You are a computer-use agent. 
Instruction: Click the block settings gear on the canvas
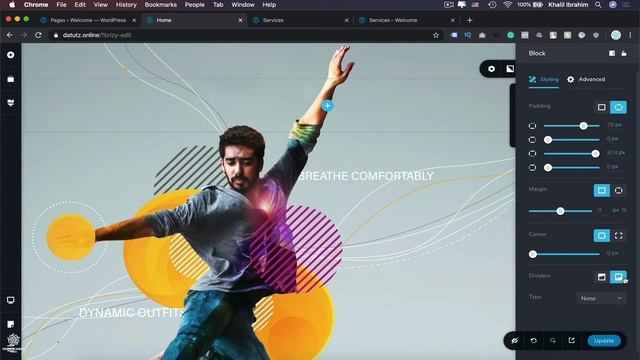point(491,69)
